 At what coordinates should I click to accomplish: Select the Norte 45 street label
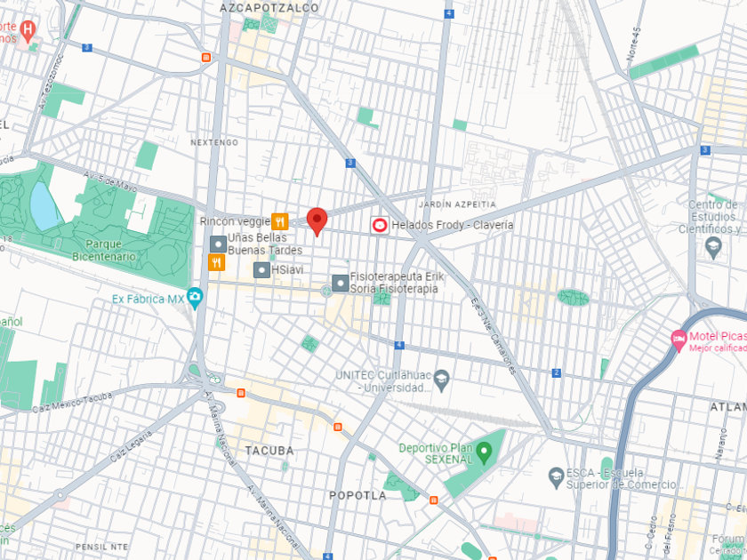[x=633, y=44]
